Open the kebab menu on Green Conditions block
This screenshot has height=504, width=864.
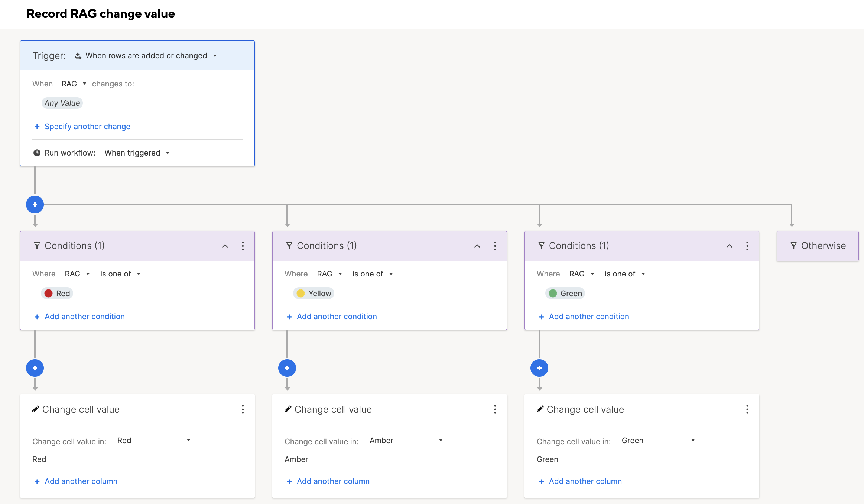pos(747,246)
